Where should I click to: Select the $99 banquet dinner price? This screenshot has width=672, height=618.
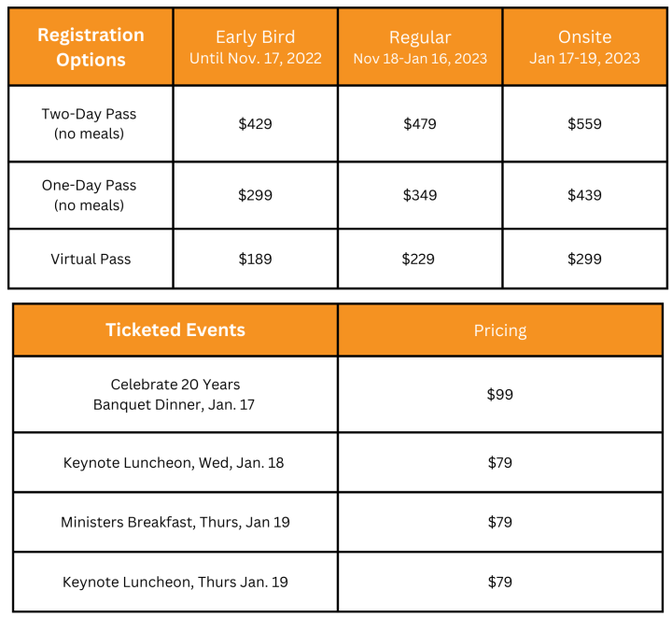click(500, 394)
